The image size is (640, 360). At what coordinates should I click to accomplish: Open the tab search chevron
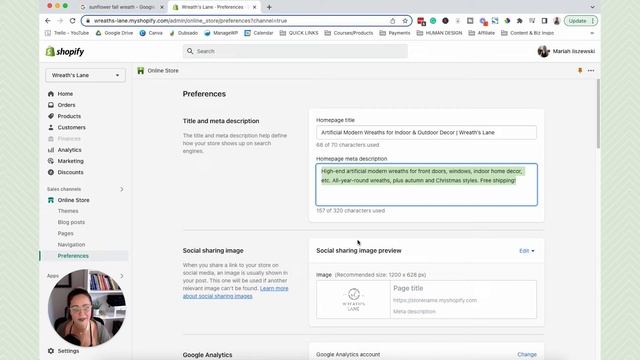[x=592, y=7]
